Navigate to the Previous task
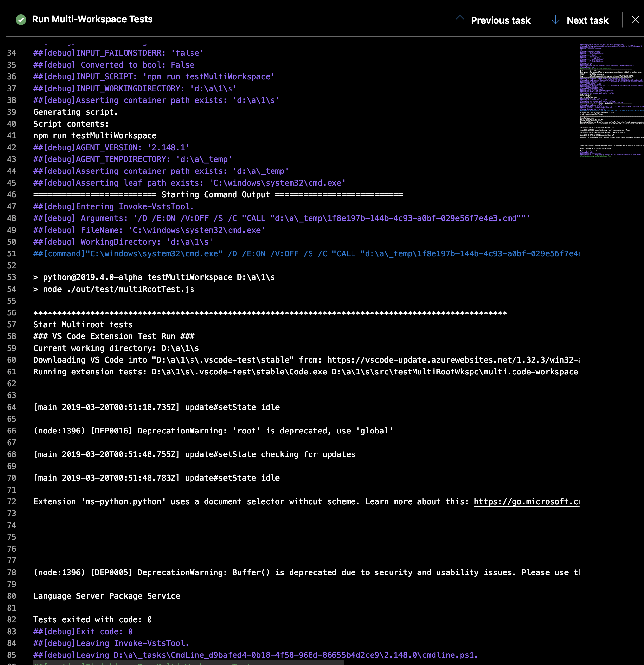Image resolution: width=644 pixels, height=665 pixels. tap(501, 20)
